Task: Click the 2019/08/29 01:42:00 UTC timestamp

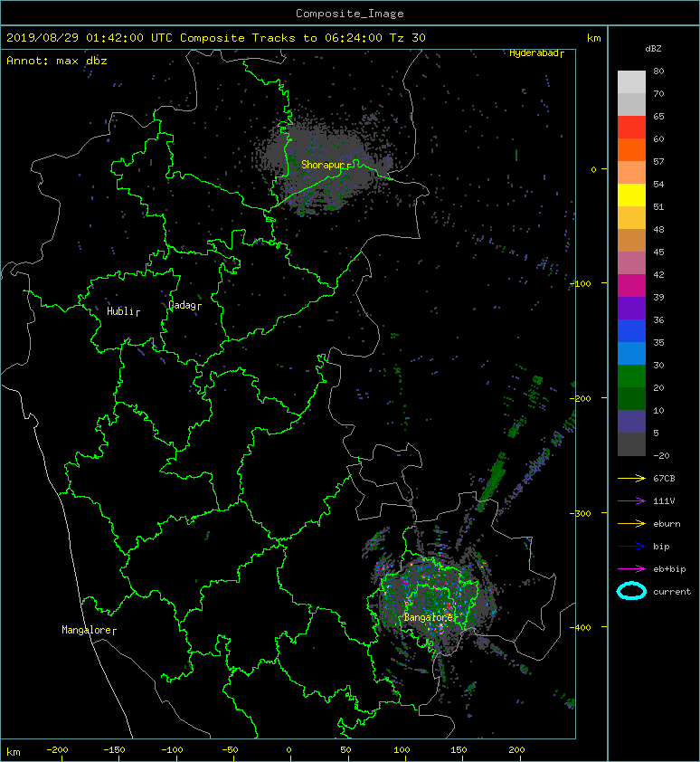Action: [x=90, y=38]
